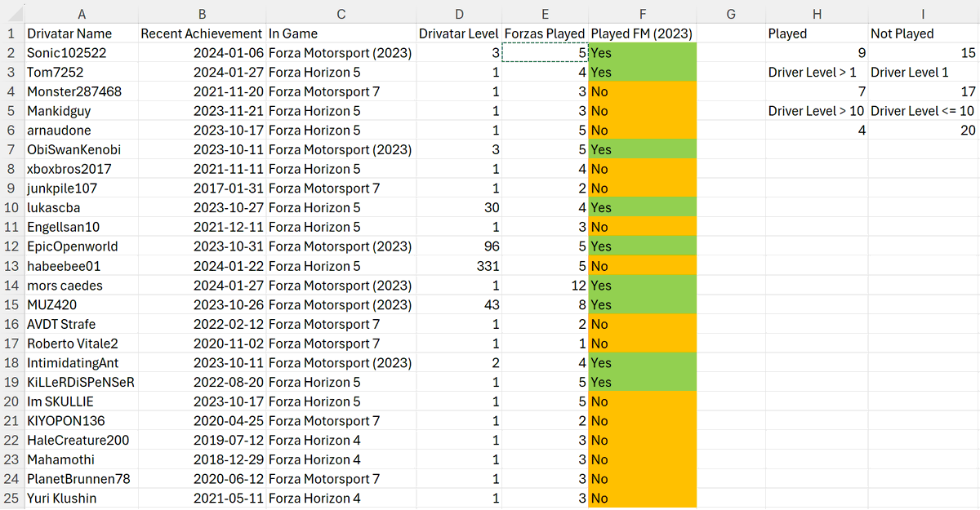Select column A header

[82, 13]
